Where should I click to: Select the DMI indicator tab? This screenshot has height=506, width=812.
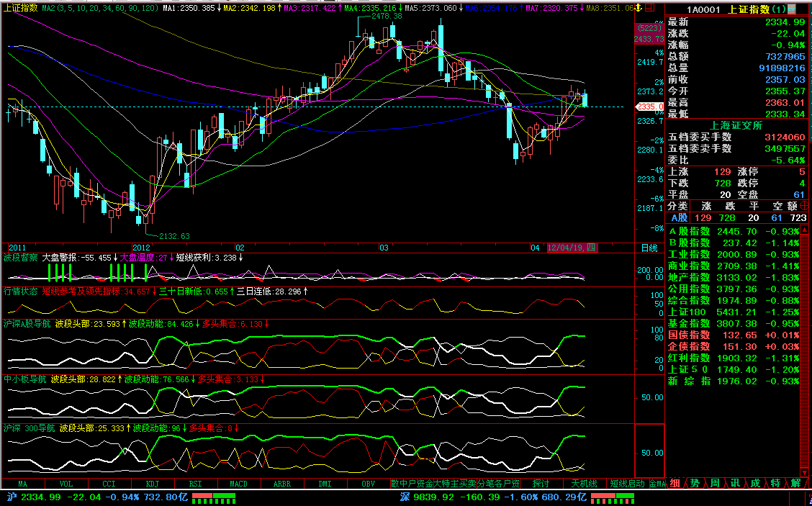click(325, 484)
